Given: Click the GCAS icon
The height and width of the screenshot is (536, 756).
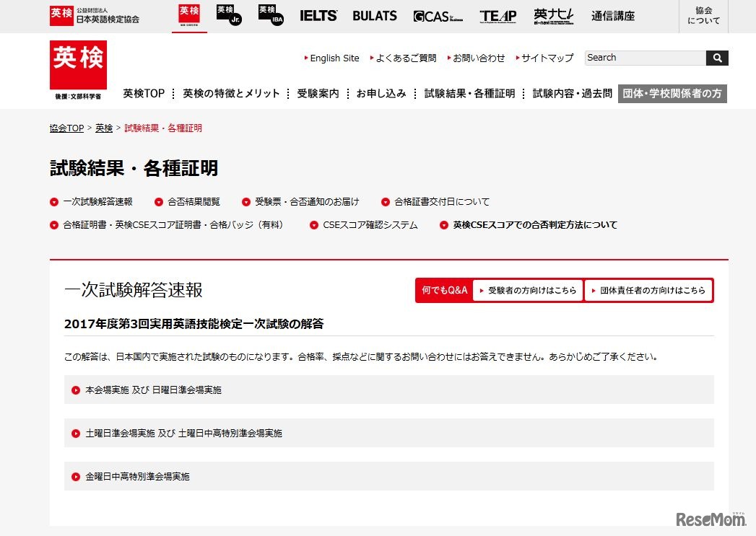Looking at the screenshot, I should (435, 16).
